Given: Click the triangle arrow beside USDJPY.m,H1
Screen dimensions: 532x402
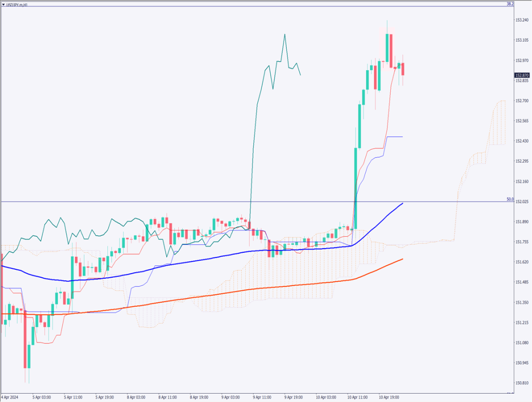Looking at the screenshot, I should coord(3,4).
